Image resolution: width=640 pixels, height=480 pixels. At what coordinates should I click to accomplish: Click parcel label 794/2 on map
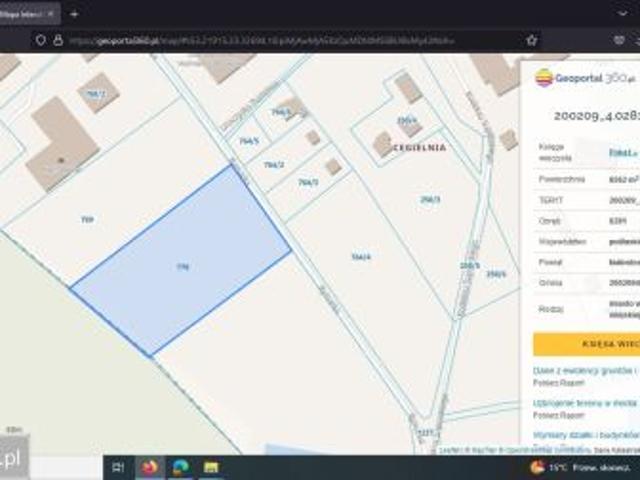(x=274, y=165)
